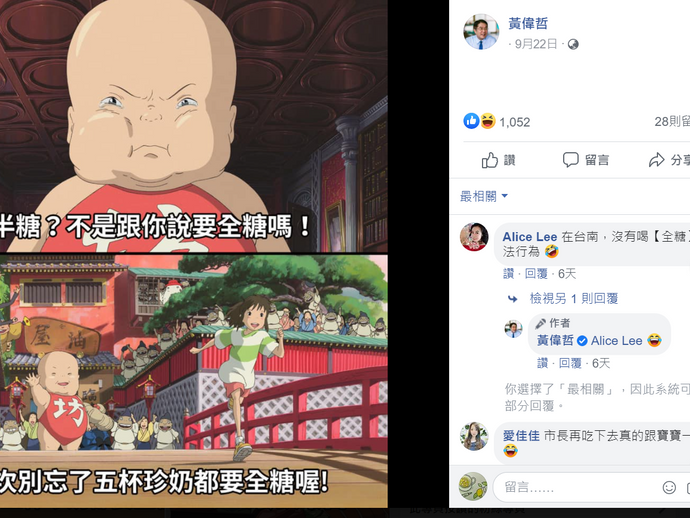Click the 黃偉哲 page name link
Image resolution: width=690 pixels, height=518 pixels.
[x=528, y=23]
